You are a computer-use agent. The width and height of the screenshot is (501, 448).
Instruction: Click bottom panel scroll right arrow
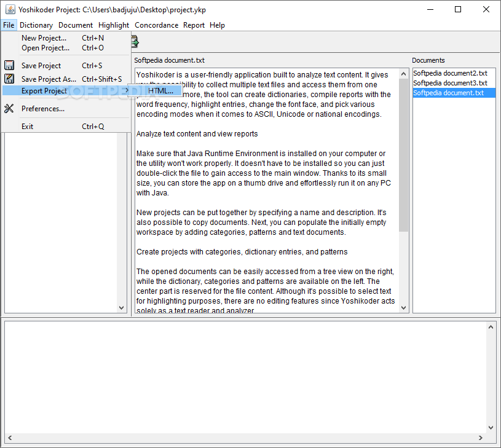coord(481,438)
